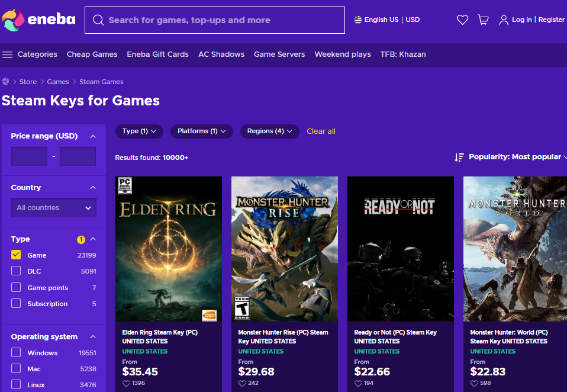Click the Register link
Image resolution: width=567 pixels, height=392 pixels.
tap(551, 20)
